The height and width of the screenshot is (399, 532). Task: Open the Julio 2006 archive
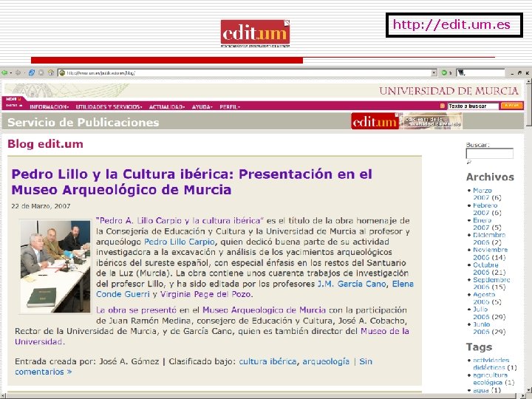click(481, 313)
